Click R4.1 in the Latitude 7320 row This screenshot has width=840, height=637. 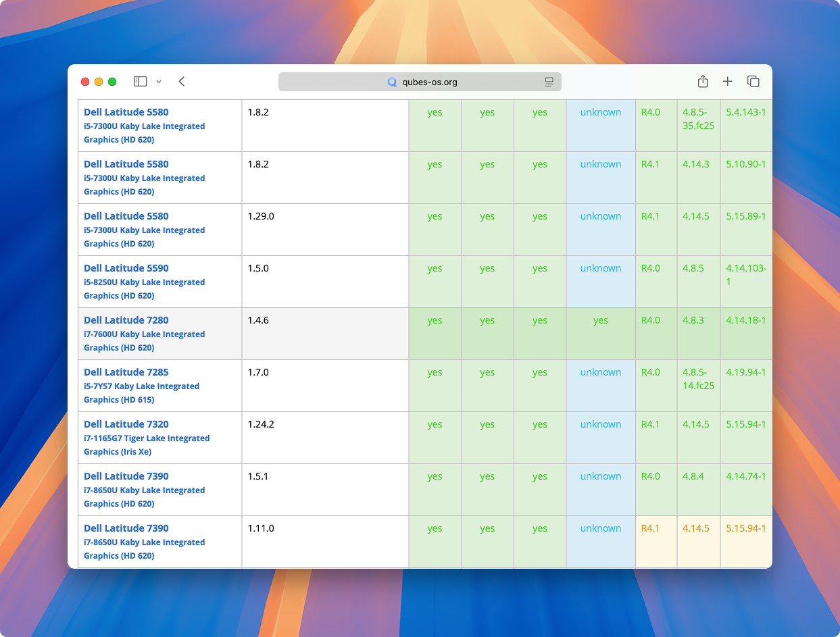(x=651, y=424)
